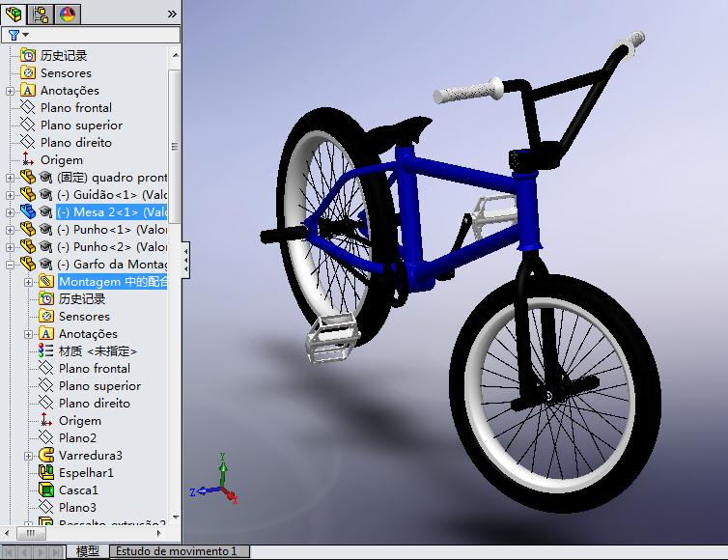Click the XYZ orientation triad
Viewport: 728px width, 560px height.
click(x=216, y=481)
